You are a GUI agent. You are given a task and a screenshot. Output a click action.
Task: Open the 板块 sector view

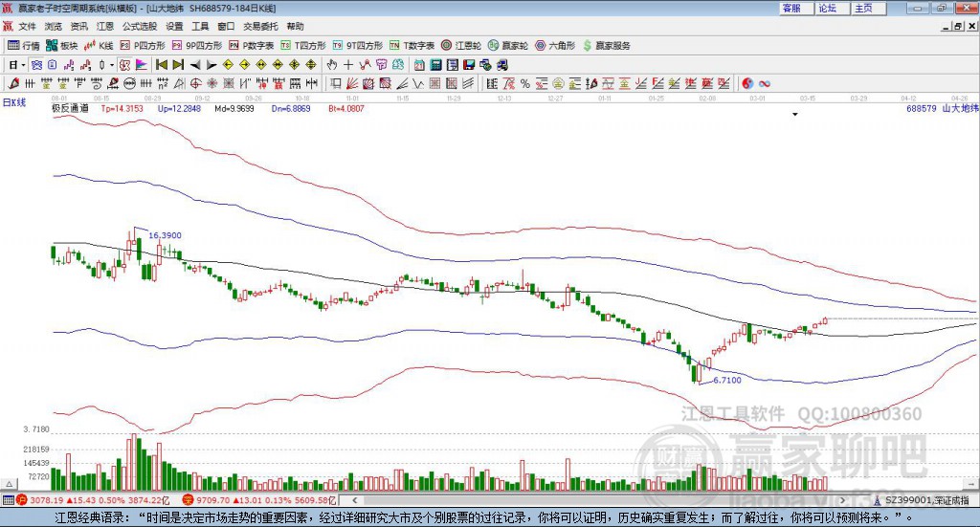(x=61, y=46)
